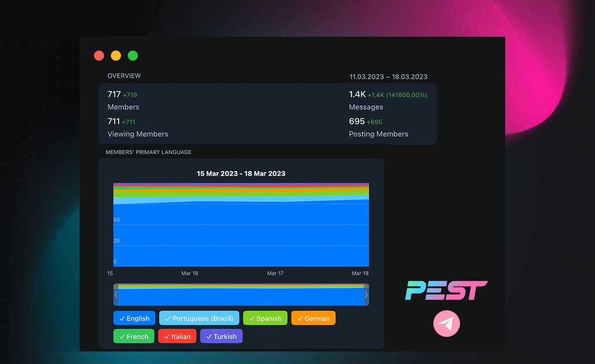Adjust the range selector strip below the chart
Image resolution: width=595 pixels, height=364 pixels.
coord(241,294)
